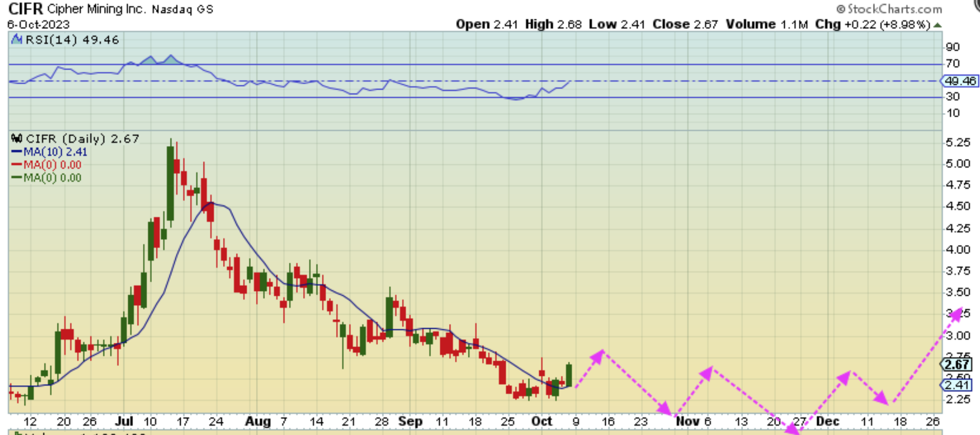Click the last green candle on October 6
The image size is (980, 435).
[569, 375]
